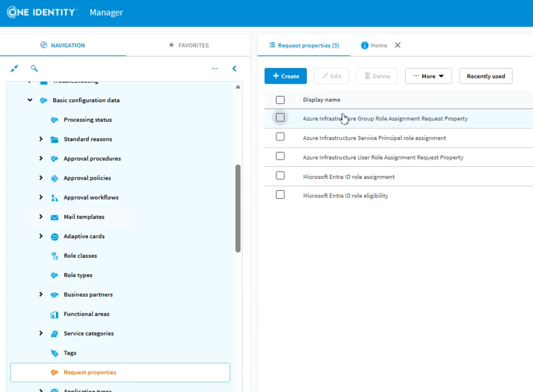Screen dimensions: 533x392
Task: Click the Functional areas icon
Action: click(x=54, y=314)
